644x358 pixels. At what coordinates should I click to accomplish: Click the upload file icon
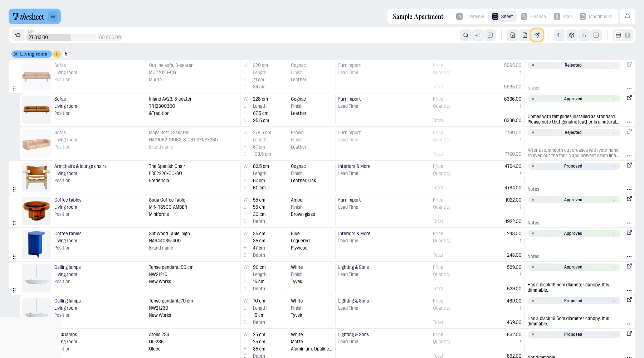[x=513, y=35]
